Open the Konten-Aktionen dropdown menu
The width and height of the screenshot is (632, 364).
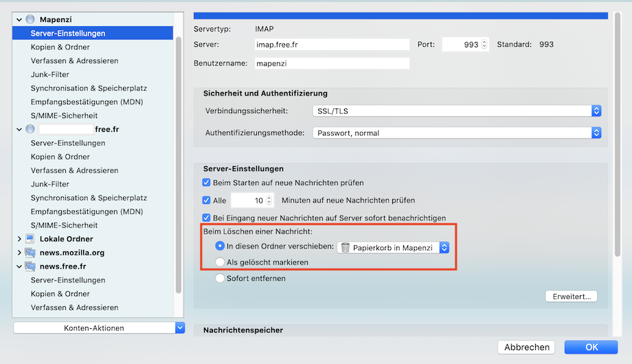click(x=99, y=328)
